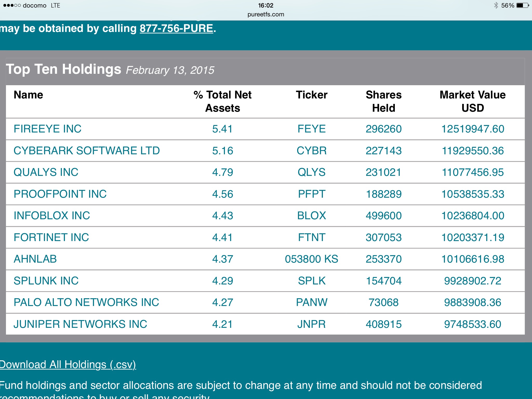Open the JUNIPER NETWORKS INC holding
Viewport: 532px width, 399px height.
coord(80,324)
